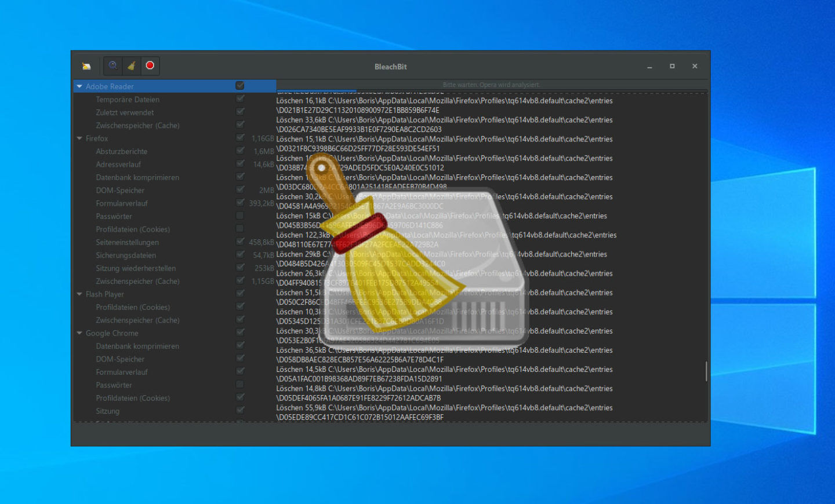
Task: Click the 458,8kB size for Seiteneinstellungen
Action: (x=262, y=242)
